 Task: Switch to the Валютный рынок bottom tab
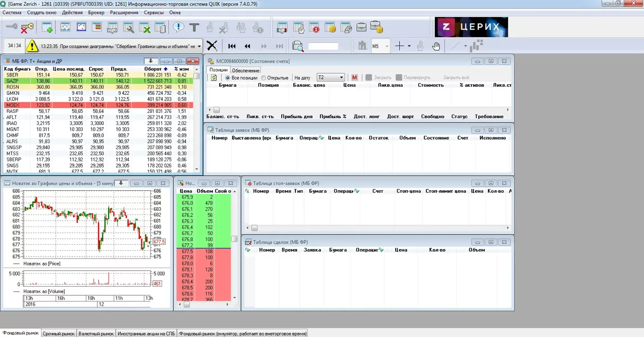click(96, 333)
